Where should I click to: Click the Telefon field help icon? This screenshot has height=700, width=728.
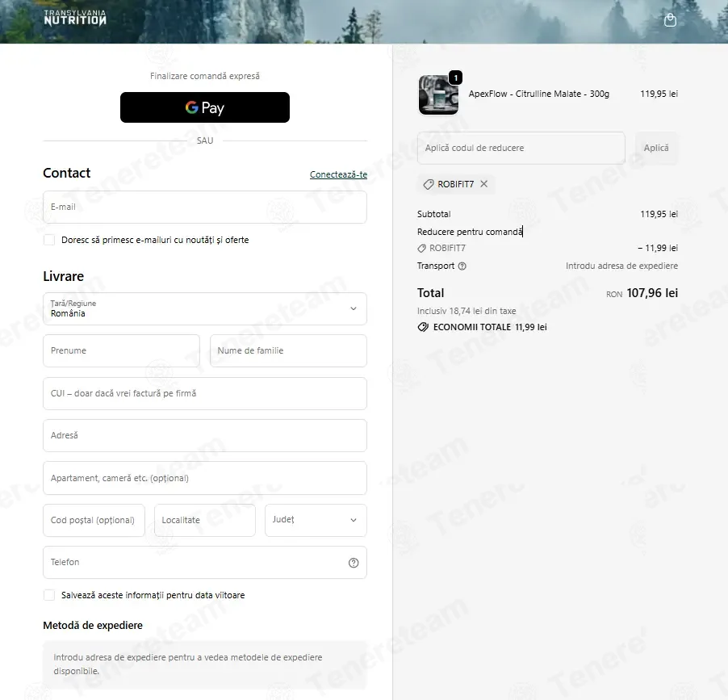coord(354,563)
